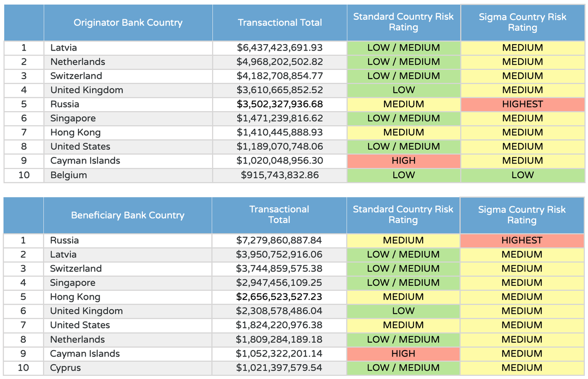Select Russia in the Originator Bank Country table
The height and width of the screenshot is (379, 588).
click(128, 104)
